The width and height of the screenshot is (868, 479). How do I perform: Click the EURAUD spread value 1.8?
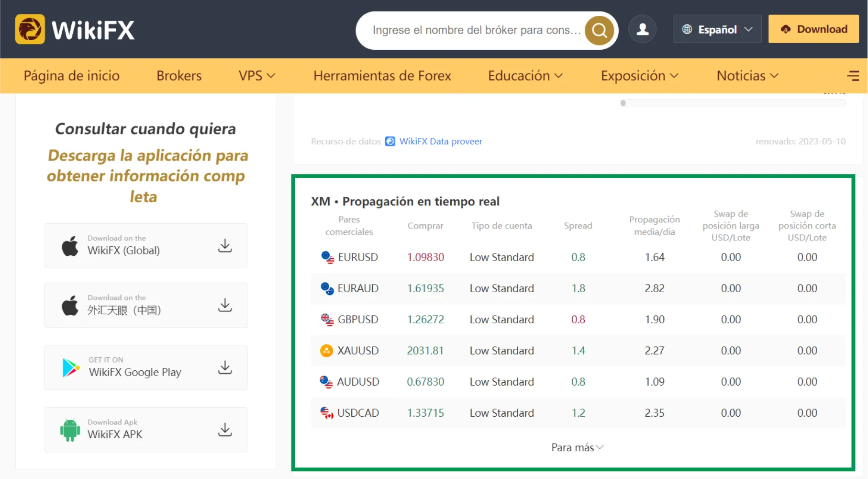(578, 288)
